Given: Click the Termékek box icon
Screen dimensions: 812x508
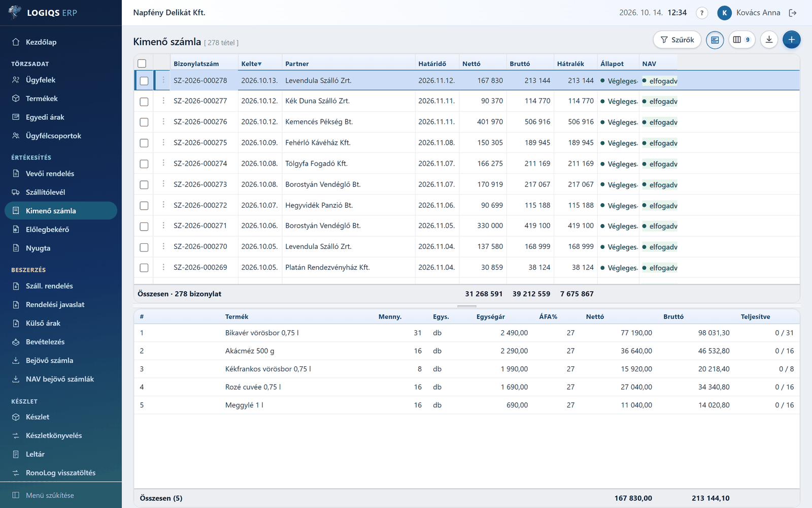Looking at the screenshot, I should click(16, 99).
